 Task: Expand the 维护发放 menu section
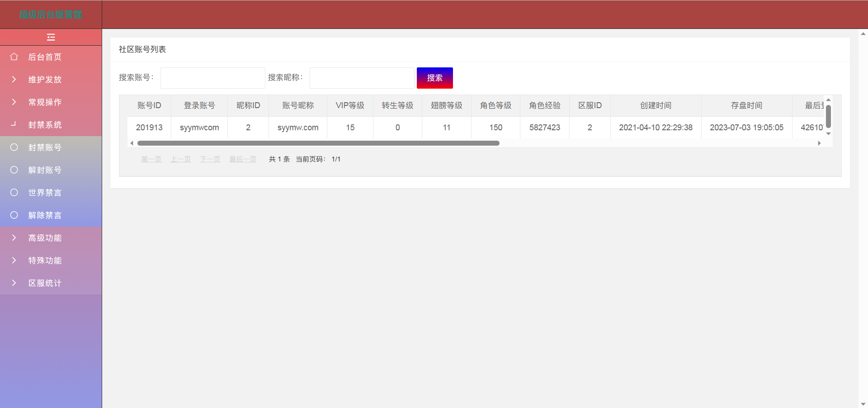click(x=45, y=80)
